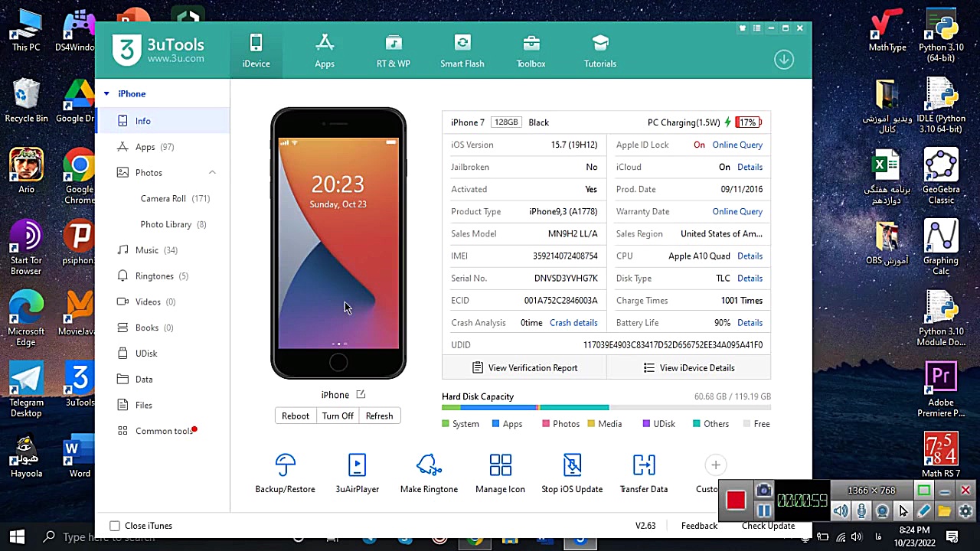Click Stop iOS Update tool
980x551 pixels.
tap(572, 473)
